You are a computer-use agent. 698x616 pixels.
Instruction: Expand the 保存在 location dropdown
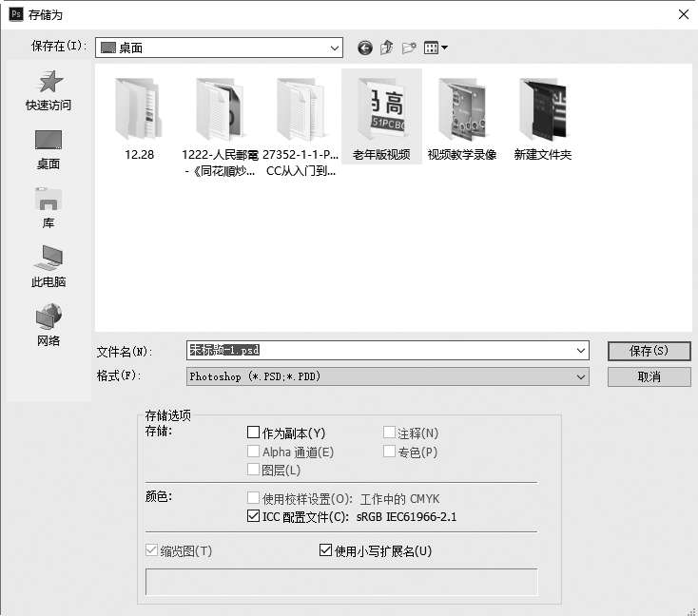click(335, 48)
